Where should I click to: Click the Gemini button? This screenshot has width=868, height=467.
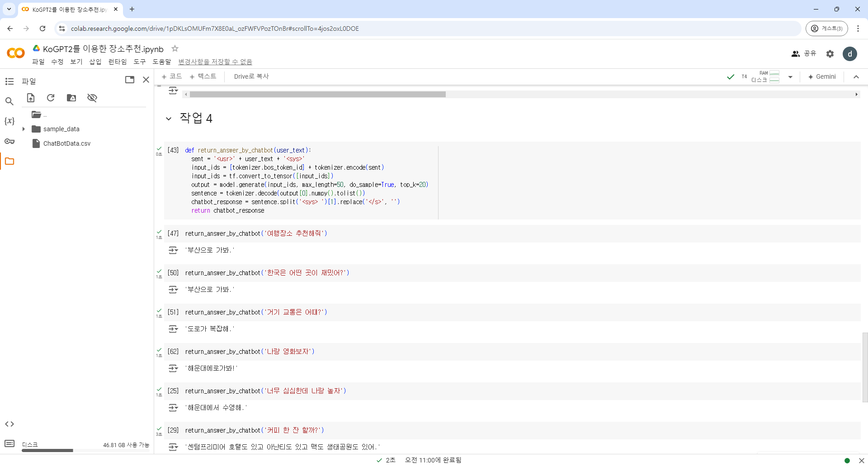[x=821, y=76]
